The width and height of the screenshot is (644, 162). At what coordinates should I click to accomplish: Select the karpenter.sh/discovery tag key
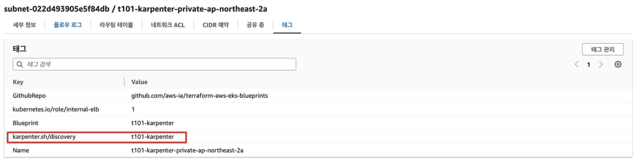point(44,137)
